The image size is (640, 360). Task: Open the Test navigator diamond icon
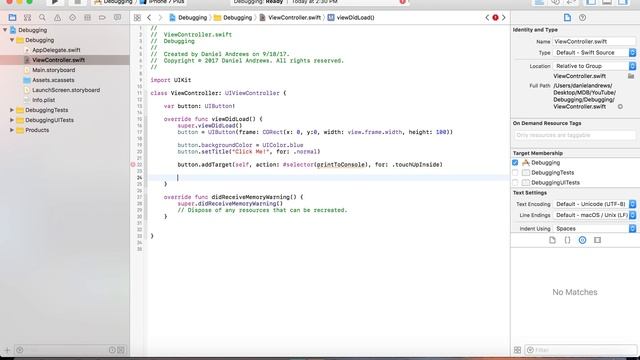(x=72, y=18)
